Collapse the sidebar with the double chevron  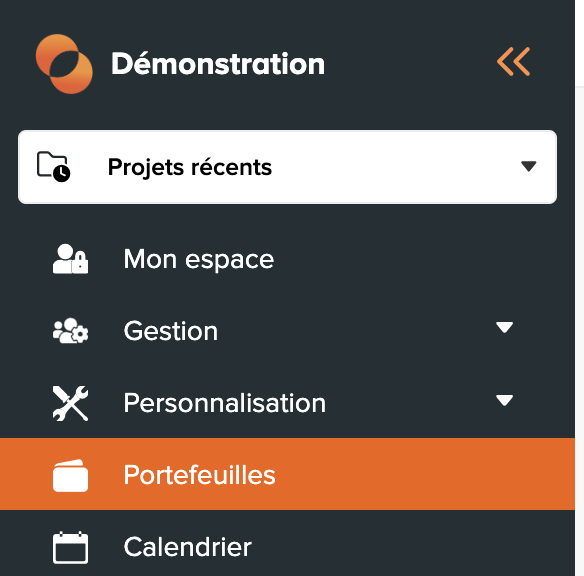513,61
